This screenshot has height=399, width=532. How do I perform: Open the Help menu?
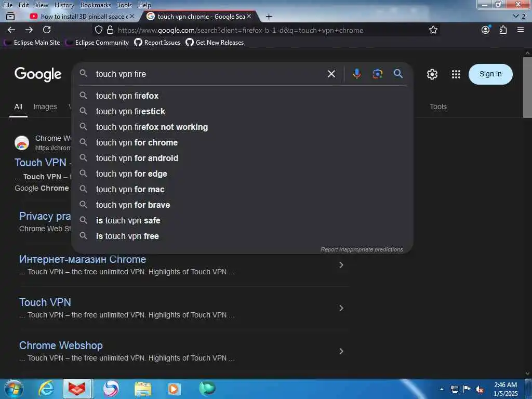point(144,5)
